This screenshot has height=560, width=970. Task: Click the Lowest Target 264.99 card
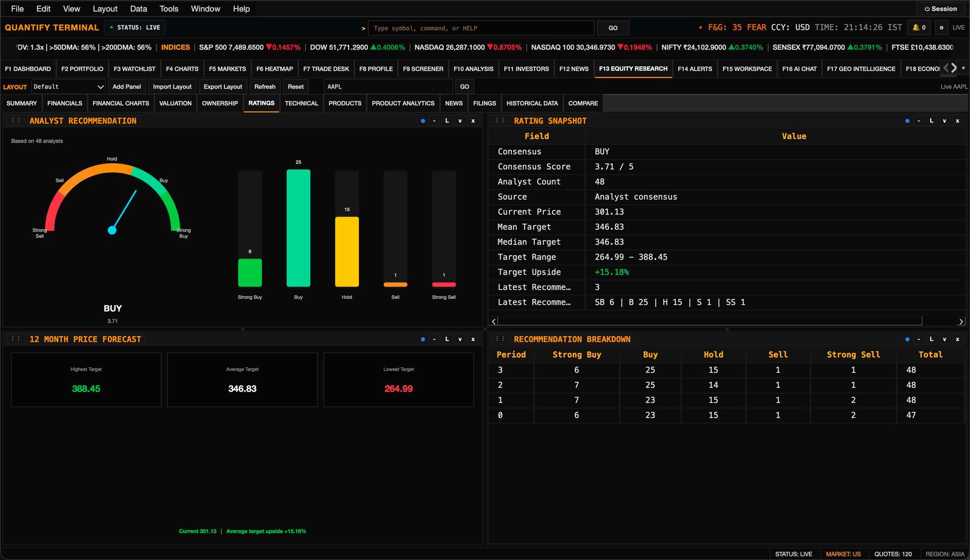398,380
